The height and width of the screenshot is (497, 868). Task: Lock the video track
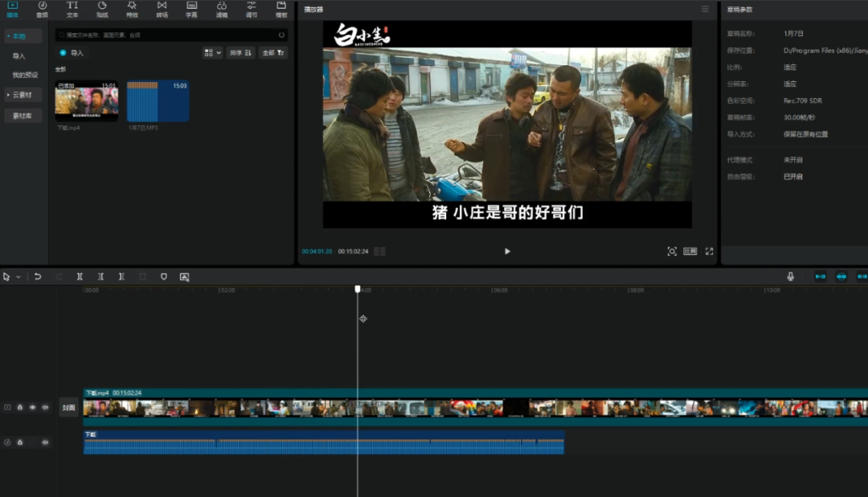[x=20, y=407]
